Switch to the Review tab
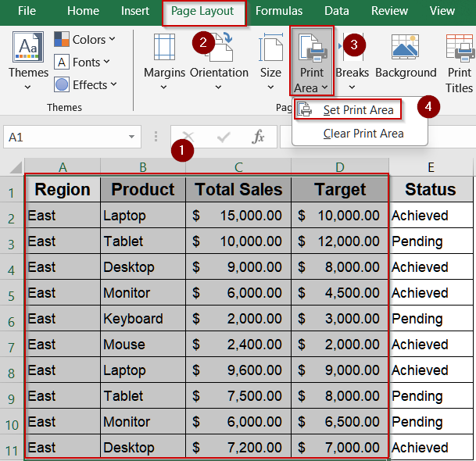The width and height of the screenshot is (476, 461). [389, 11]
